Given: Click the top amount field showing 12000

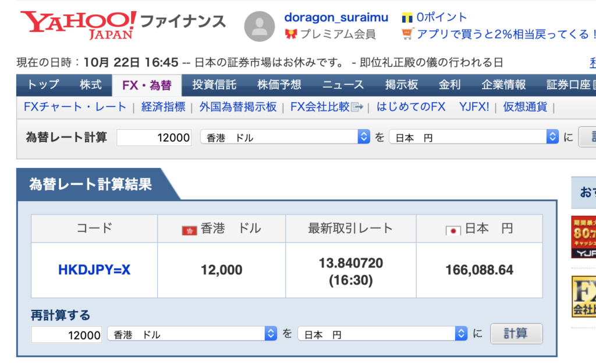Looking at the screenshot, I should (x=154, y=138).
